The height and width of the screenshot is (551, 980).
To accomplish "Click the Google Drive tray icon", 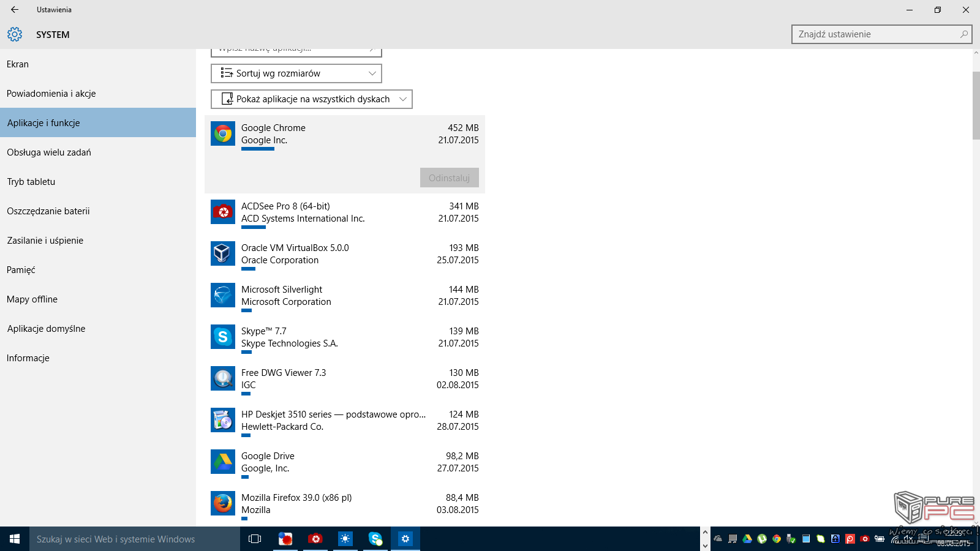I will 747,539.
